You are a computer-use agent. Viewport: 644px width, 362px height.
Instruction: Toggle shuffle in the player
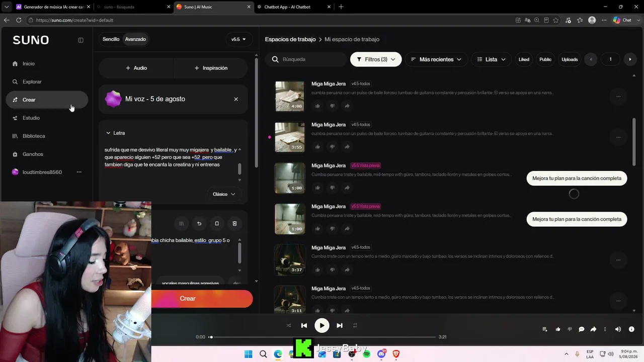pos(289,325)
